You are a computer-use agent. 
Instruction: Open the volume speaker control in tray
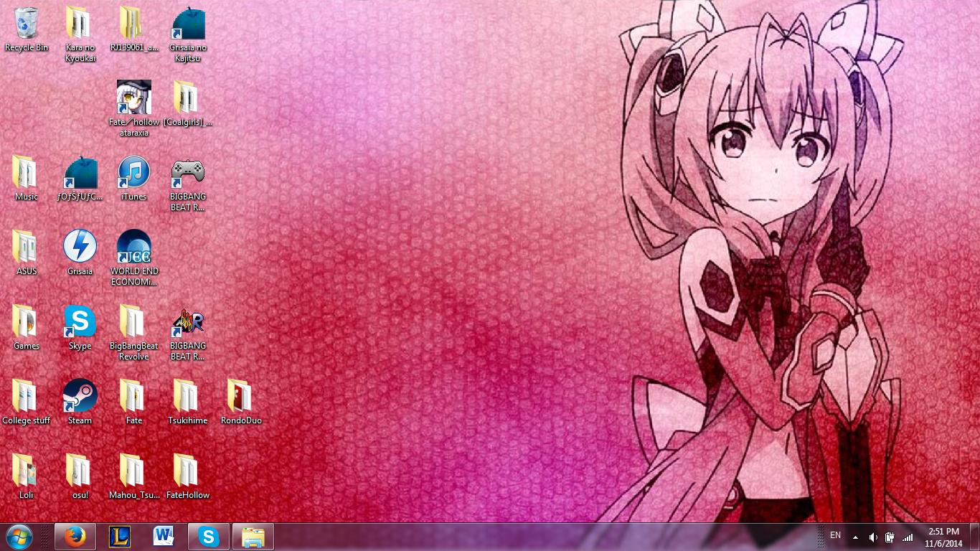pyautogui.click(x=873, y=537)
